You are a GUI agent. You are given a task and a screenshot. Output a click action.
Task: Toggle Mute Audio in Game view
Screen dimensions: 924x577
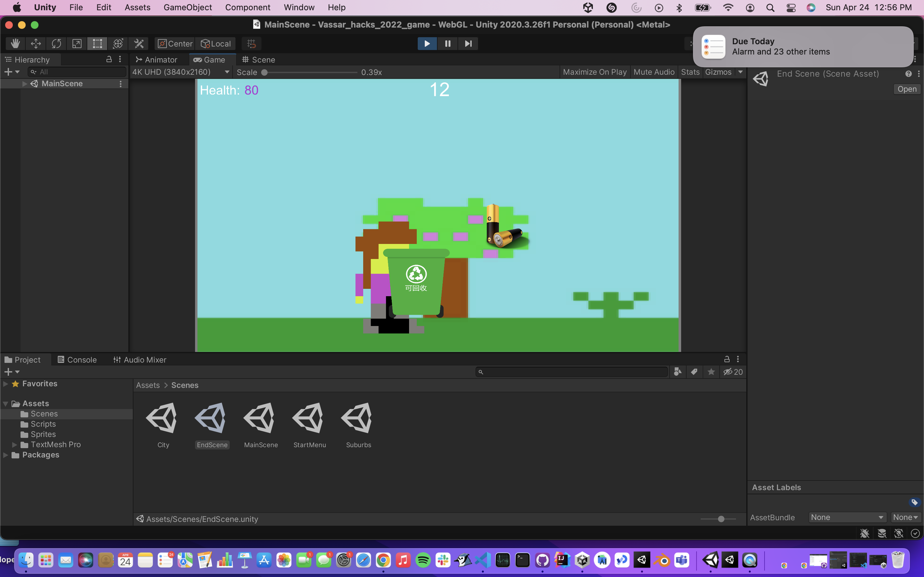[x=654, y=72]
